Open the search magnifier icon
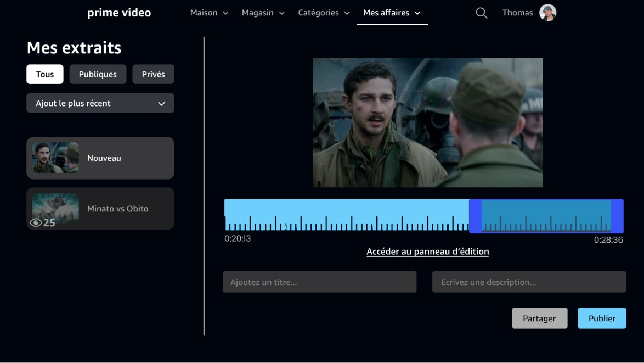 [482, 13]
